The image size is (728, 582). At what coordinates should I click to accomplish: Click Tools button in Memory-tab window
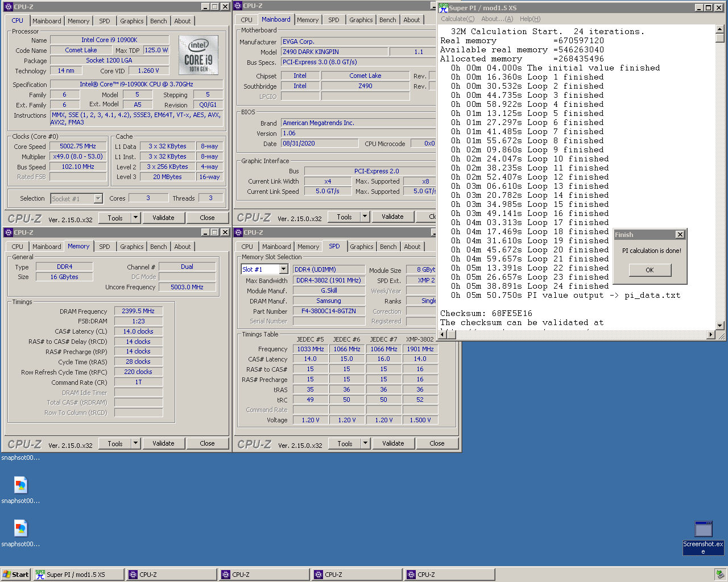115,443
